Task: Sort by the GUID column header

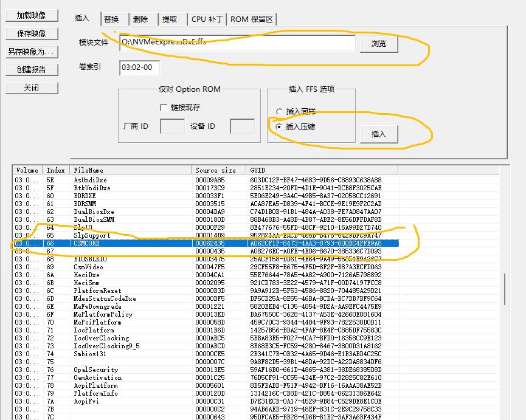Action: point(322,170)
